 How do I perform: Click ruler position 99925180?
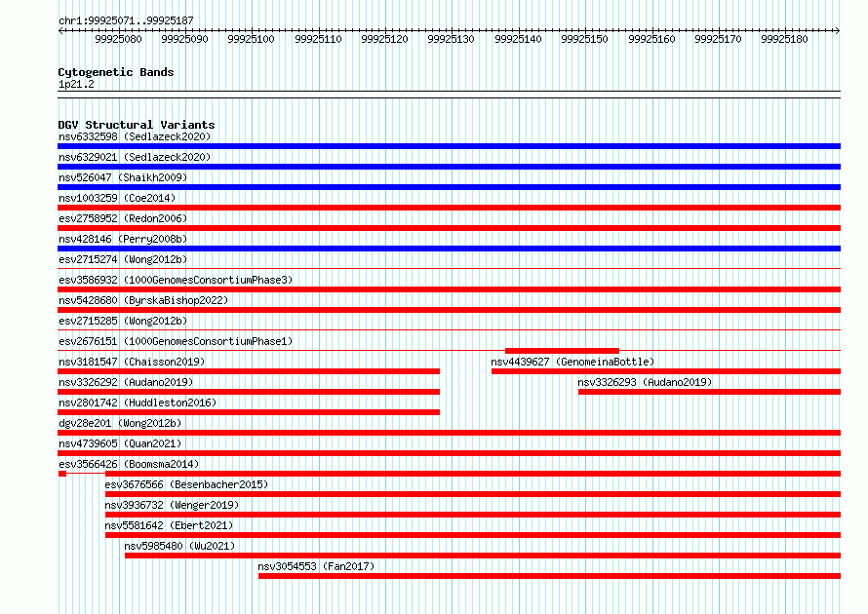click(784, 39)
